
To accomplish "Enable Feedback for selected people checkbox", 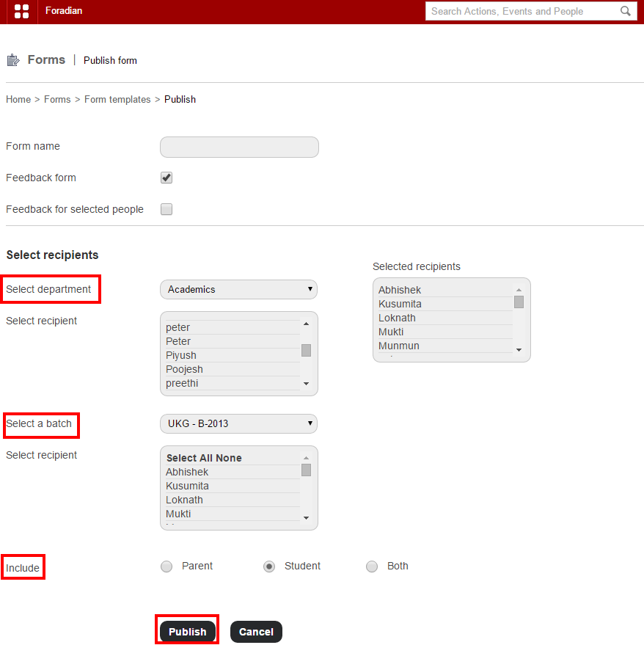I will [167, 209].
